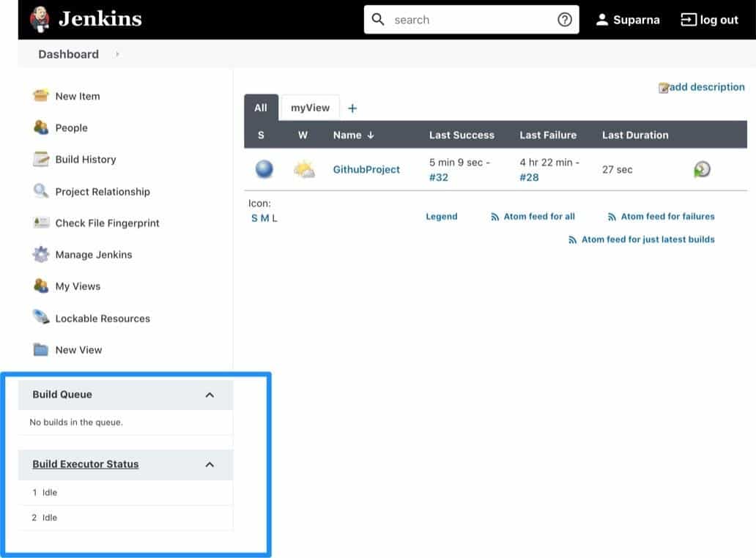
Task: Open the Legend page
Action: [442, 216]
